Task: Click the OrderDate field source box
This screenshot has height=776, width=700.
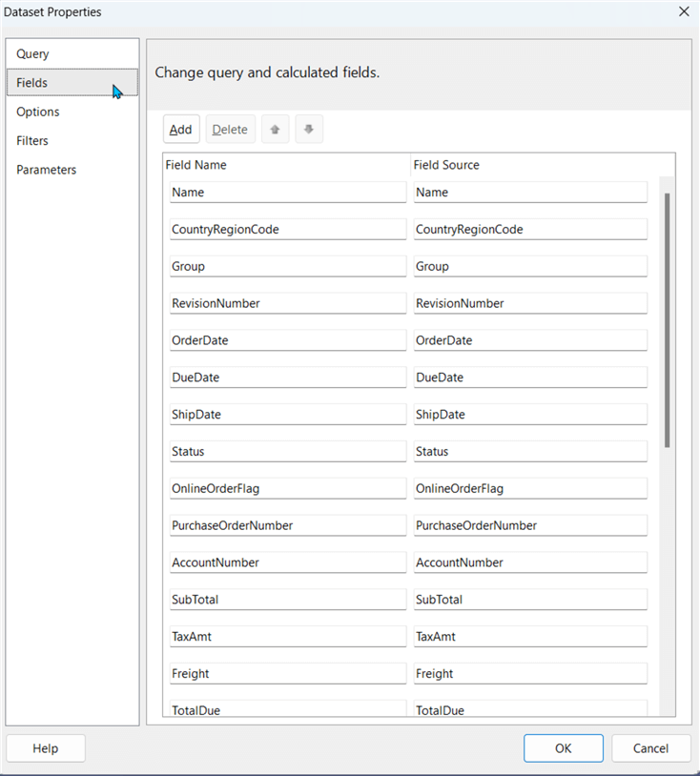Action: point(530,340)
